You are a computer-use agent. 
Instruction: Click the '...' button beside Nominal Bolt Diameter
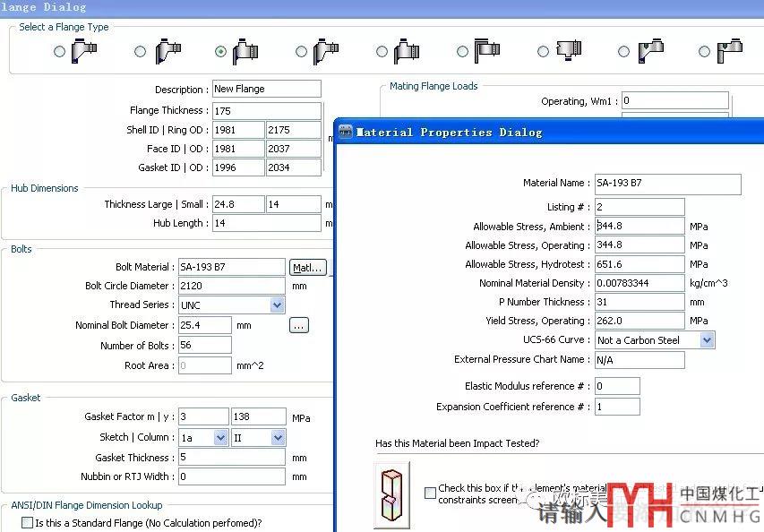tap(299, 325)
